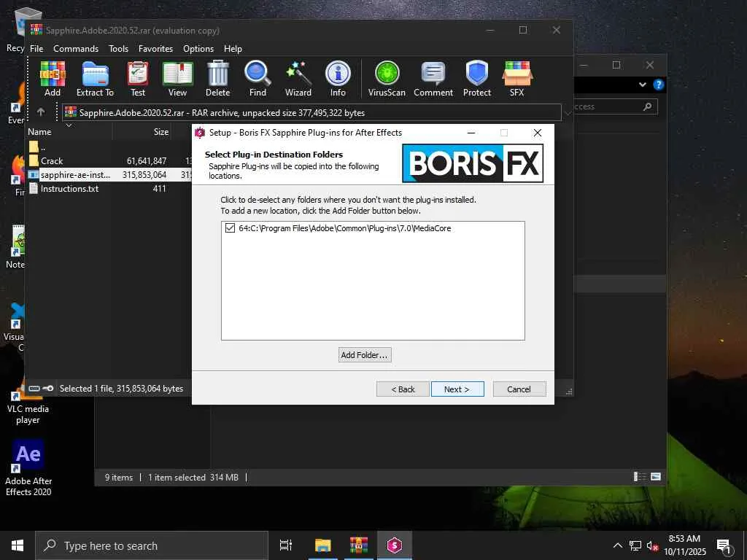
Task: Expand the Explorer ribbon chevron
Action: point(642,85)
